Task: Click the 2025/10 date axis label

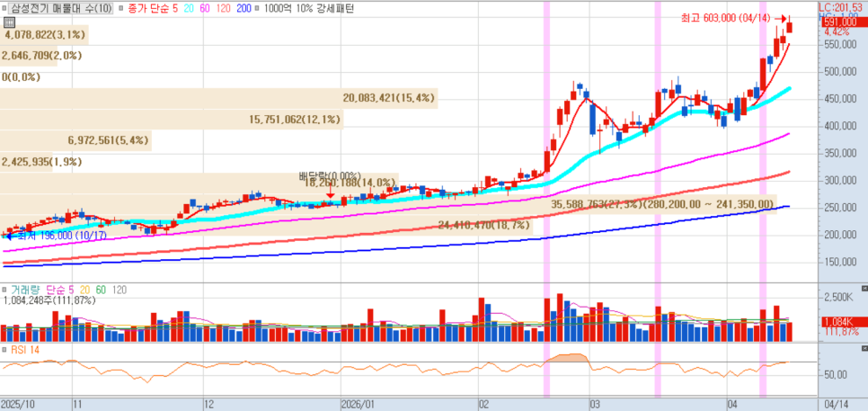Action: click(x=18, y=404)
